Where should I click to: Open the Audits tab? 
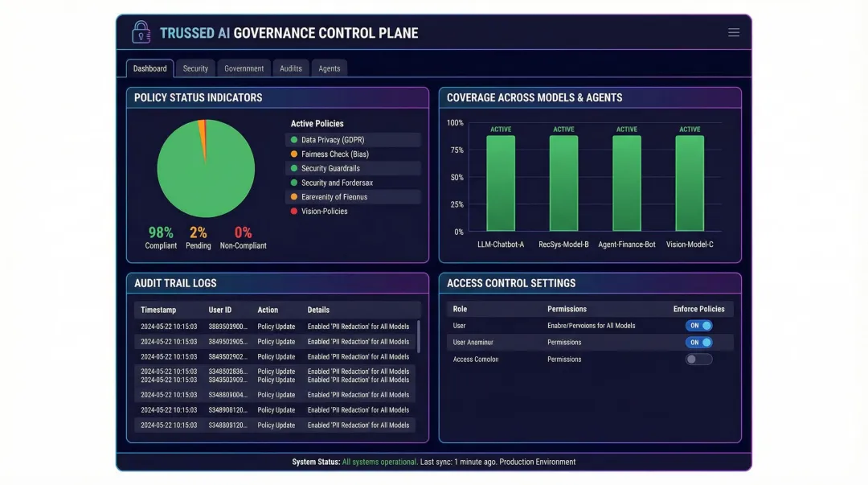coord(290,68)
